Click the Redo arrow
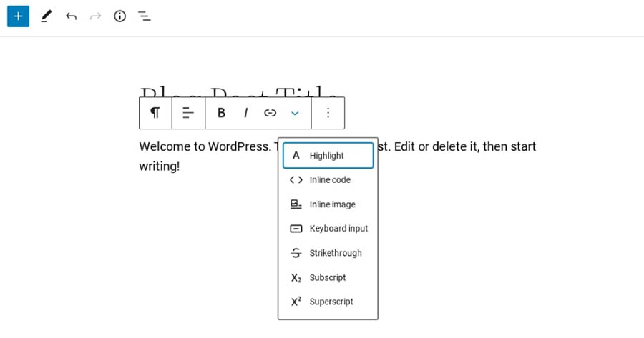The width and height of the screenshot is (644, 338). [95, 16]
